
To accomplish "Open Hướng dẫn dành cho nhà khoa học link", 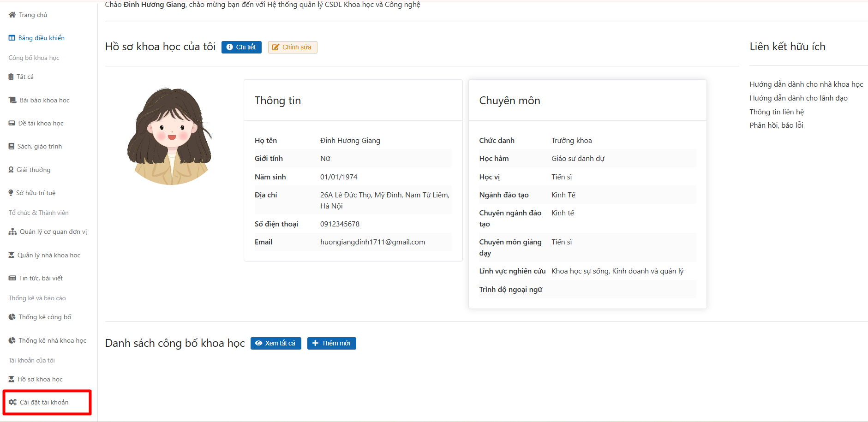I will pos(806,84).
